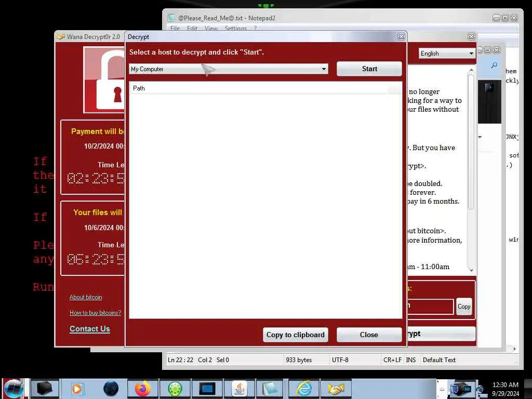Screen dimensions: 532x399
Task: Click Copy to clipboard button
Action: [x=295, y=335]
